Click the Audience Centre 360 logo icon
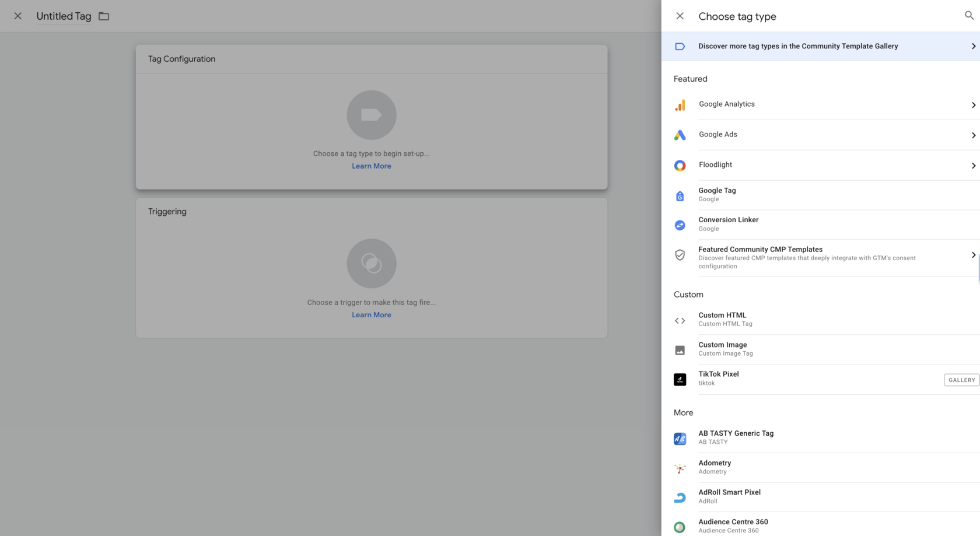 pos(680,527)
